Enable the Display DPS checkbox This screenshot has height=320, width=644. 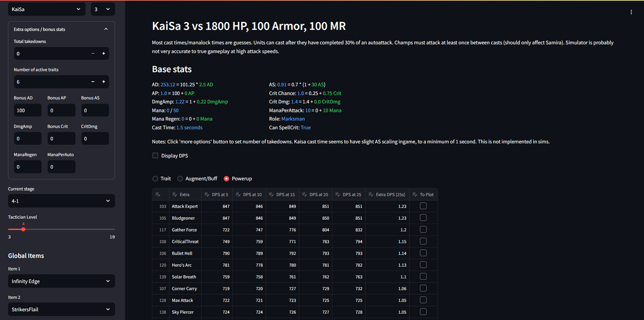[x=156, y=156]
